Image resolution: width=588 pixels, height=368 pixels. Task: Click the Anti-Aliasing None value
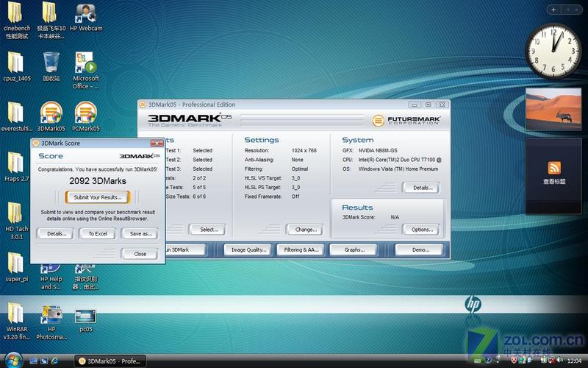point(298,160)
